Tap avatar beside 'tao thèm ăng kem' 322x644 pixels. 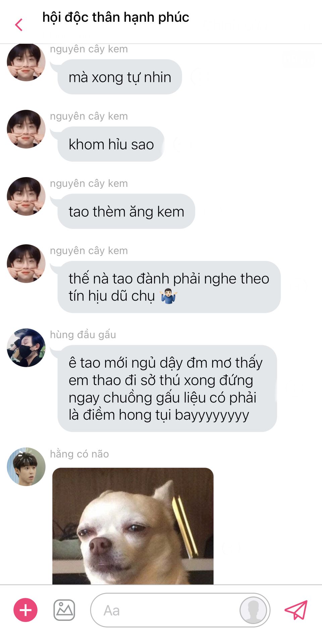[26, 196]
